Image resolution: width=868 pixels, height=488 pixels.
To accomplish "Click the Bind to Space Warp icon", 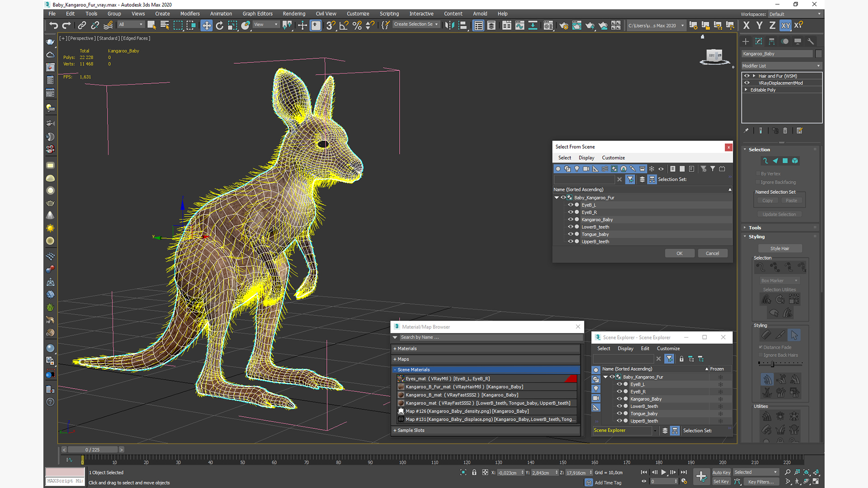I will tap(108, 25).
